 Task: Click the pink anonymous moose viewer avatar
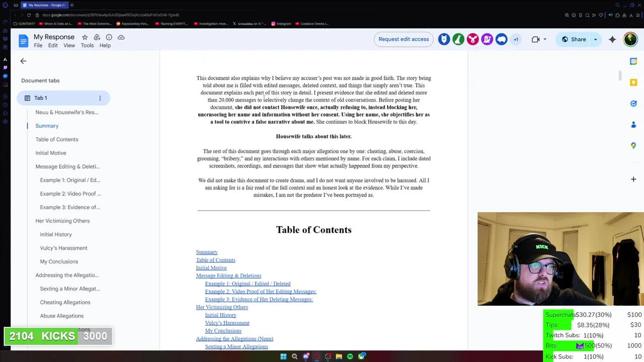(x=472, y=39)
